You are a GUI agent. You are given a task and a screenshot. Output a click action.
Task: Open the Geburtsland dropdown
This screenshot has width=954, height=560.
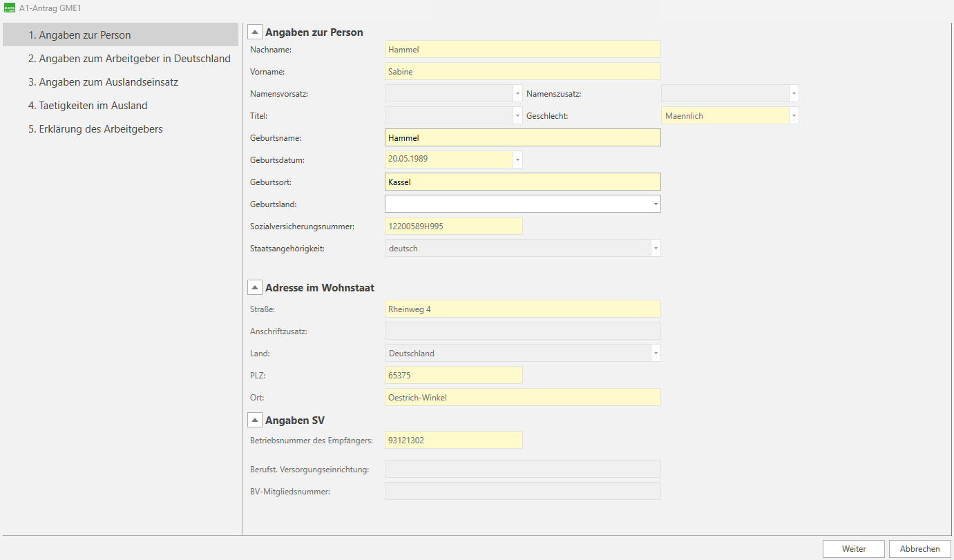pyautogui.click(x=655, y=204)
